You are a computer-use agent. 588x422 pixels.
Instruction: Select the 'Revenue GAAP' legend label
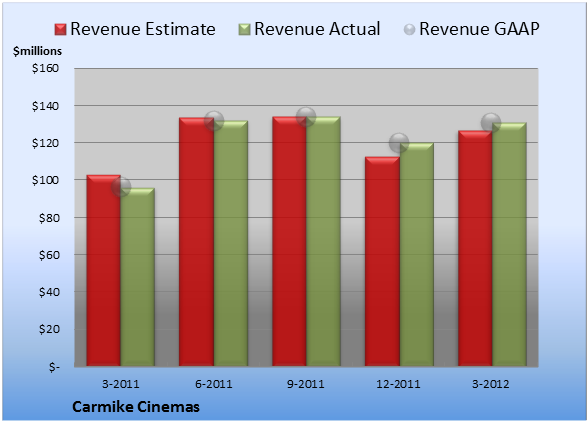(479, 29)
